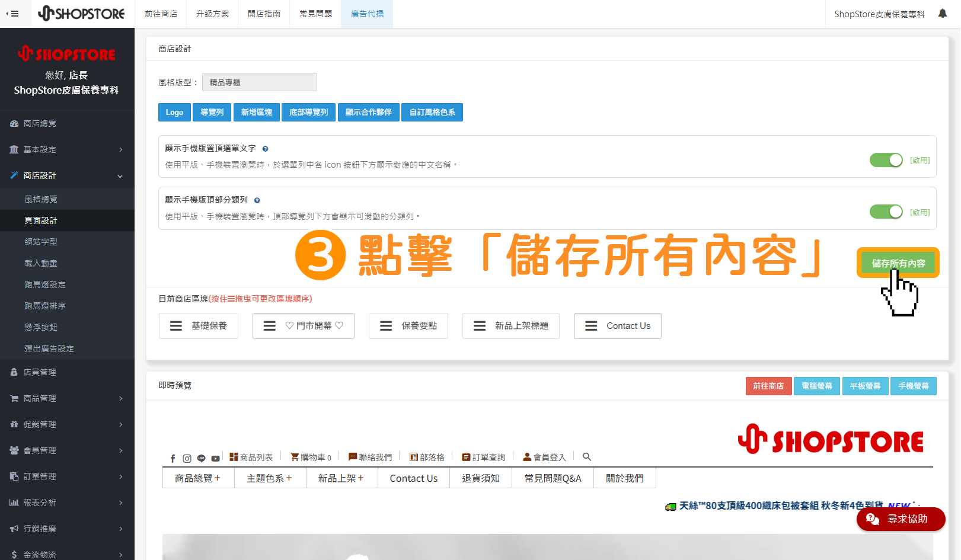
Task: Click search magnifier icon in preview
Action: pyautogui.click(x=587, y=457)
